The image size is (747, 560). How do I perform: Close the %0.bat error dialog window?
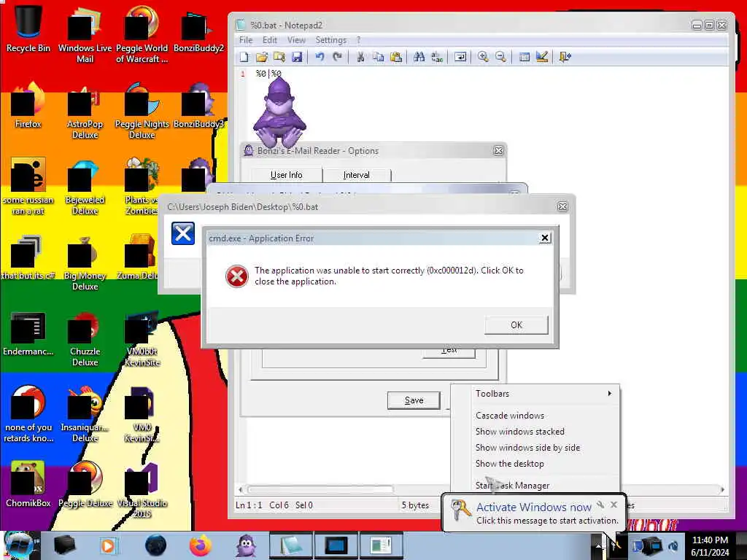pos(562,206)
